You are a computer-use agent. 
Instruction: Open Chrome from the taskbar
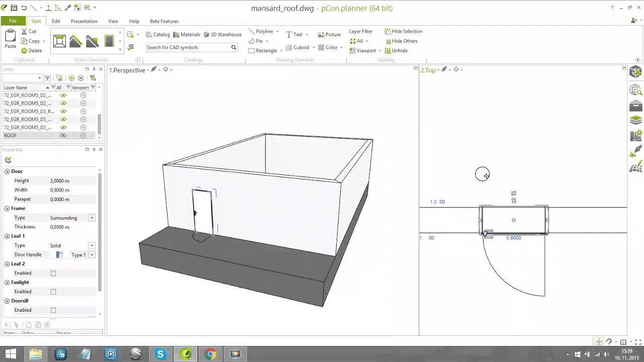coord(210,354)
